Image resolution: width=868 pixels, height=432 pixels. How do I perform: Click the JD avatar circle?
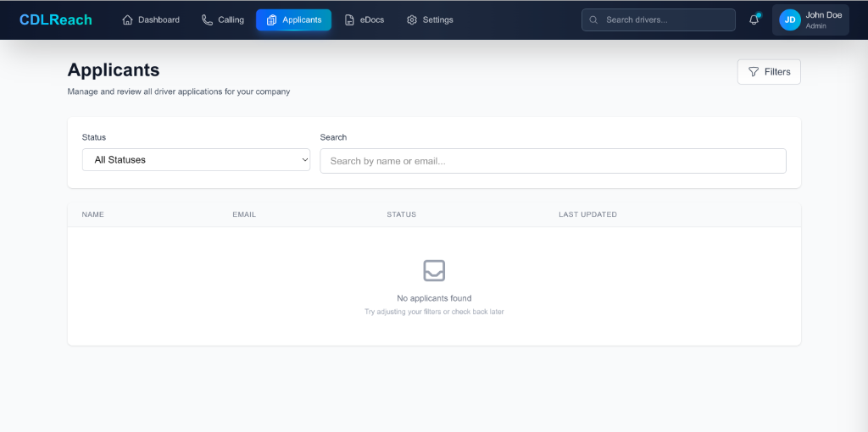click(x=790, y=19)
